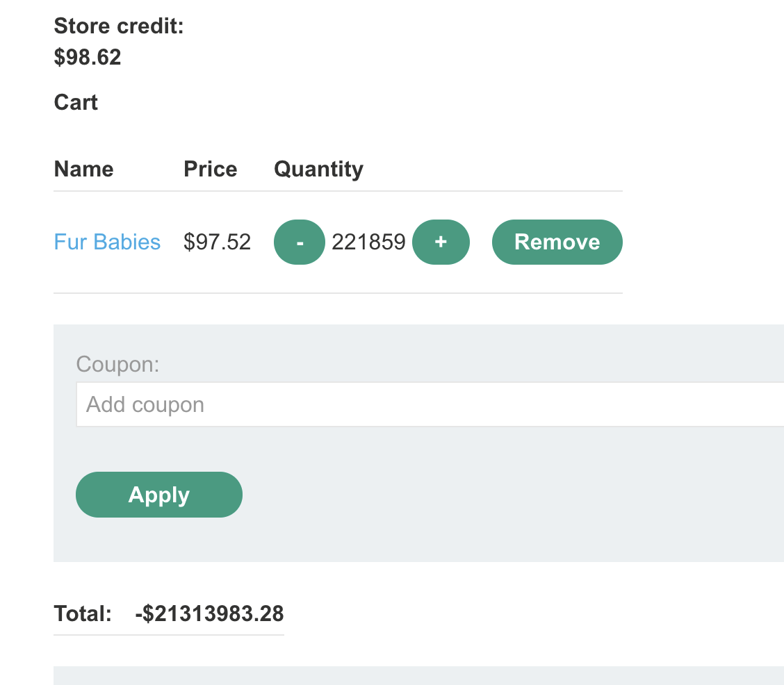The width and height of the screenshot is (784, 685).
Task: Click the $98.62 store credit amount
Action: (88, 57)
